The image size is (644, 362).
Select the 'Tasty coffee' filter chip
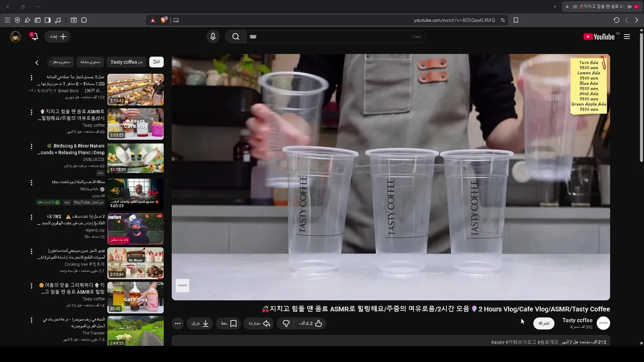(127, 62)
